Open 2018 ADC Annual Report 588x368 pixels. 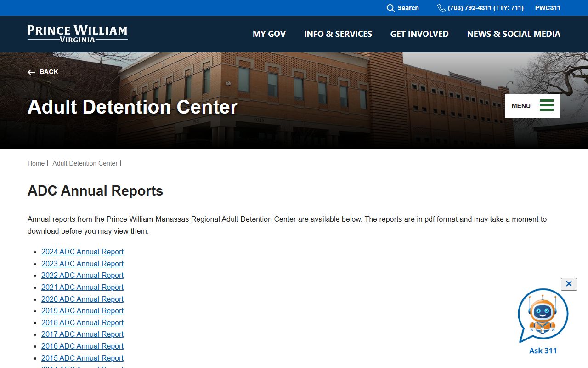[x=82, y=322]
